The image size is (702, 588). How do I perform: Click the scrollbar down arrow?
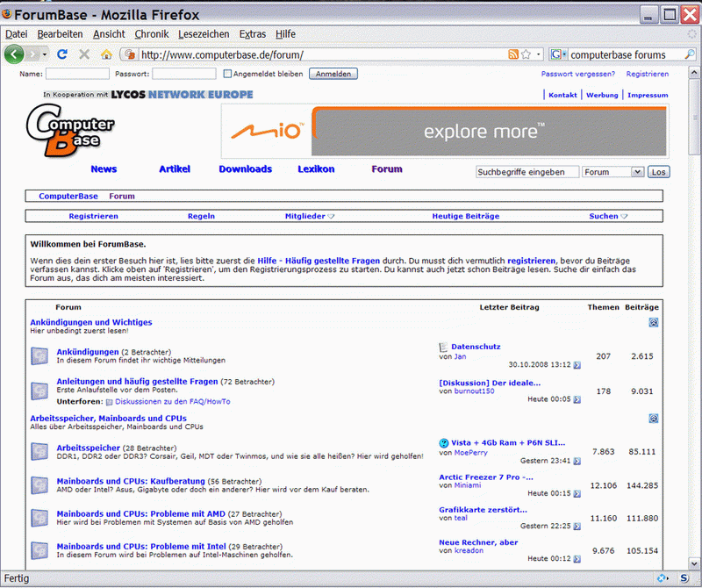coord(694,563)
